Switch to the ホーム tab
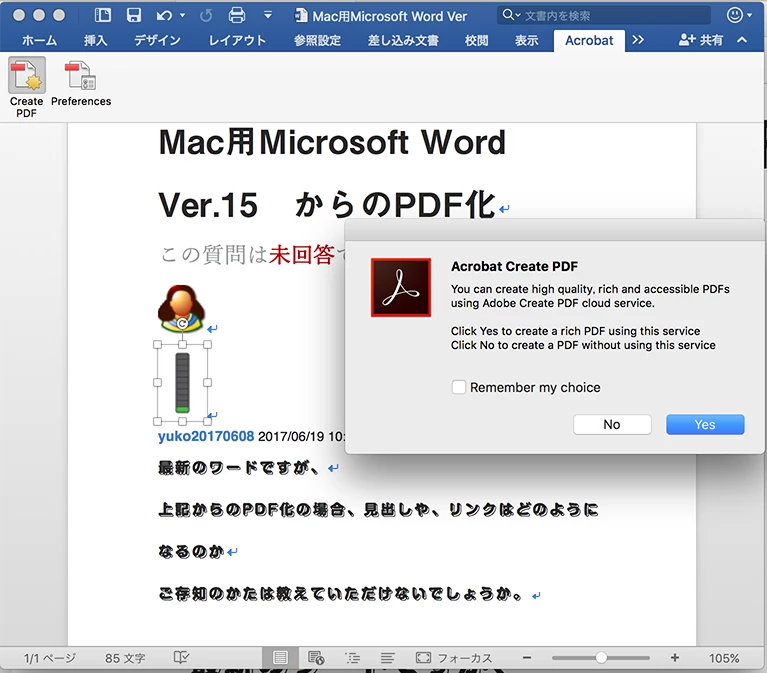Screen dimensions: 767x673 click(x=39, y=40)
